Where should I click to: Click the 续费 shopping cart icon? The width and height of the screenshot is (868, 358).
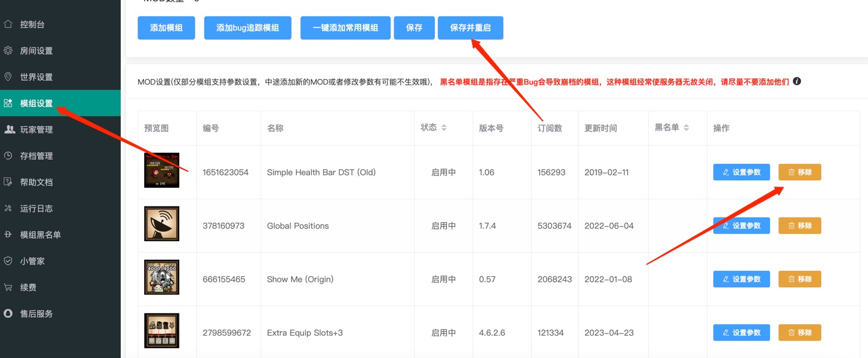point(8,288)
